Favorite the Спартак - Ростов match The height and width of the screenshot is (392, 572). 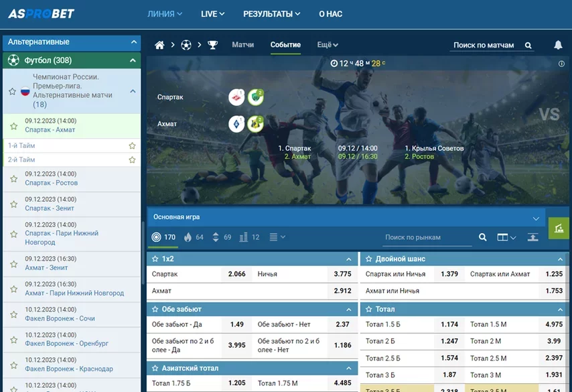(x=14, y=179)
